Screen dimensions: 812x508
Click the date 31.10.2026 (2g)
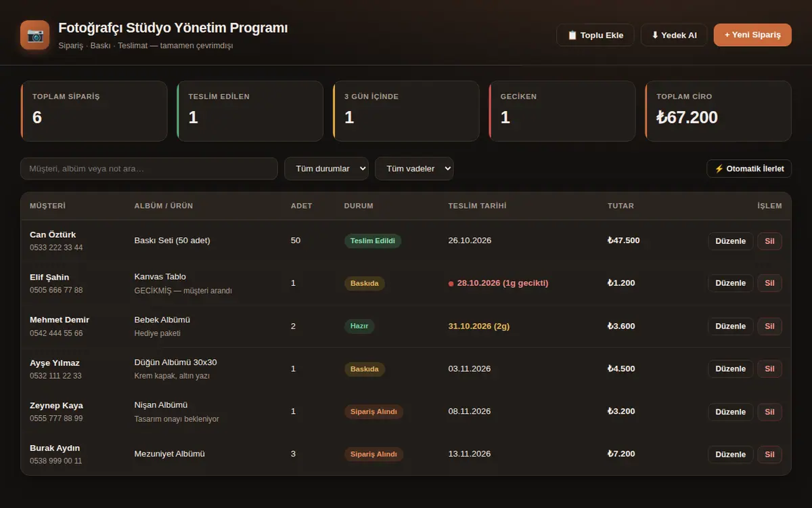tap(479, 326)
